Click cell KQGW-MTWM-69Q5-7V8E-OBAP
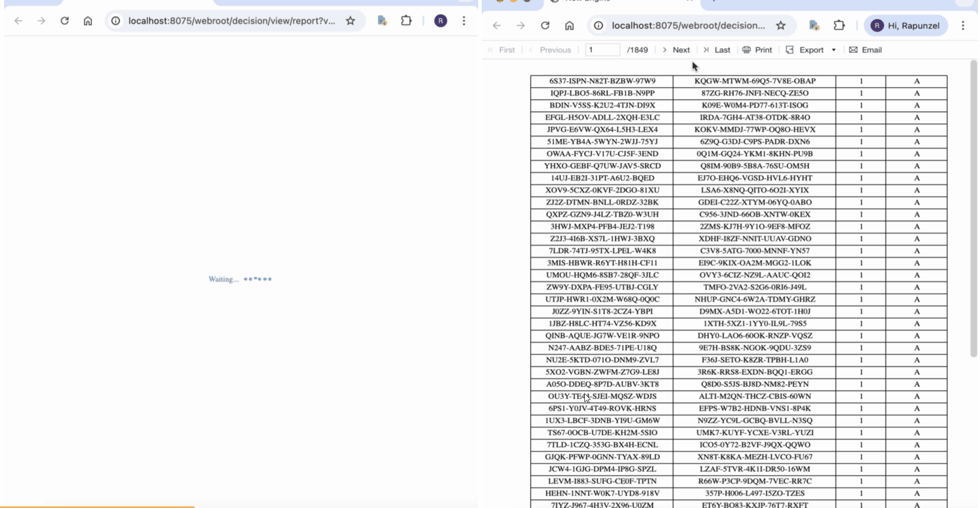 pyautogui.click(x=754, y=81)
